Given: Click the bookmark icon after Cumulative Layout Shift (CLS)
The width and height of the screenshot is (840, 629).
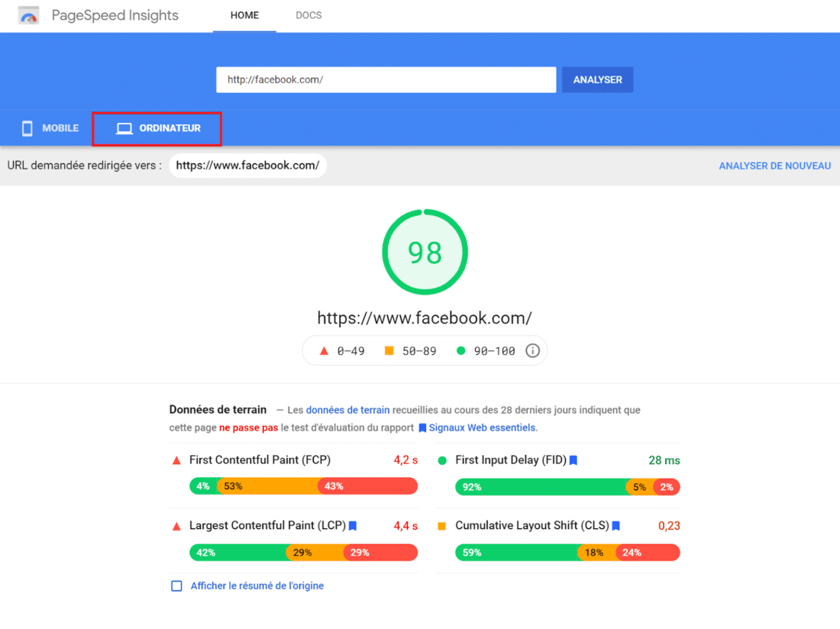Looking at the screenshot, I should point(616,526).
